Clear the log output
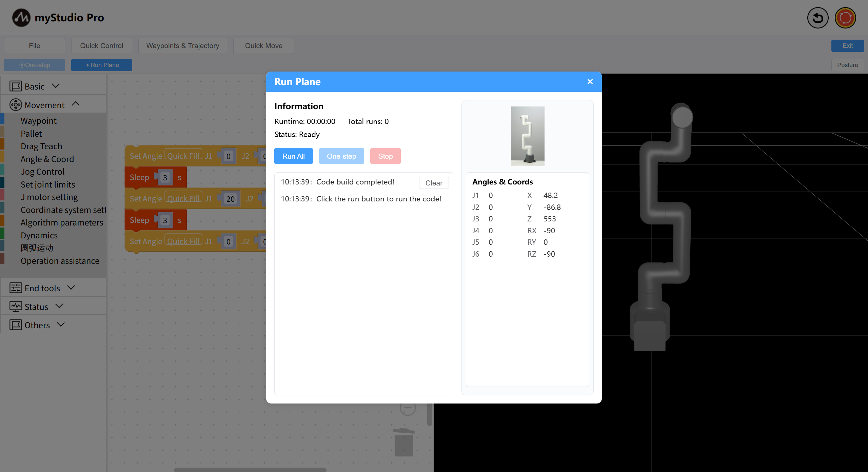Screen dimensions: 868x472 [x=433, y=183]
